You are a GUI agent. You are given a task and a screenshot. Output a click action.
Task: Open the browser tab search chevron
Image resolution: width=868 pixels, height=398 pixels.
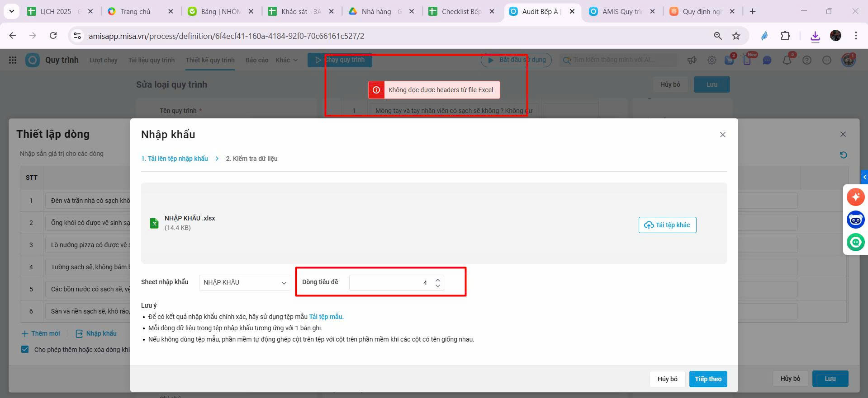(12, 11)
